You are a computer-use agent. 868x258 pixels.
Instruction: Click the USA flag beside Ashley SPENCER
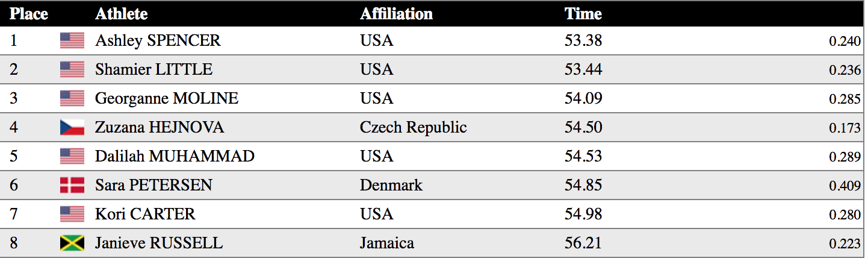pos(72,40)
